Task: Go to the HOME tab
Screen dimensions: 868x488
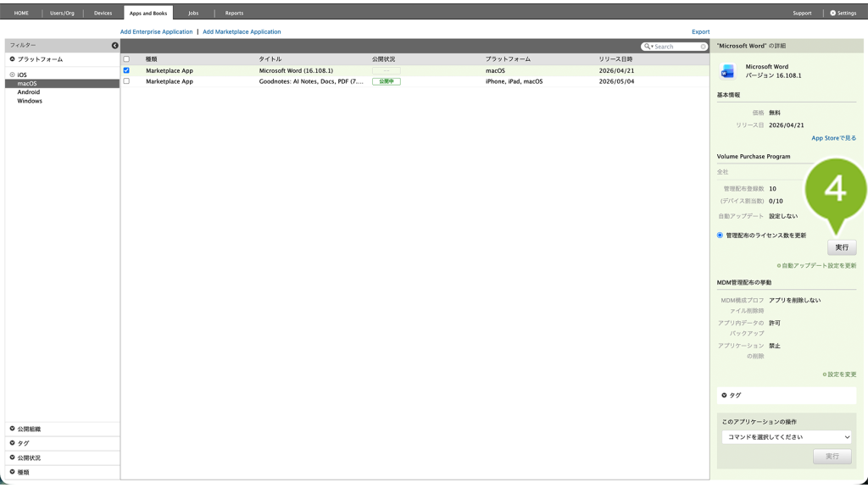Action: point(21,13)
